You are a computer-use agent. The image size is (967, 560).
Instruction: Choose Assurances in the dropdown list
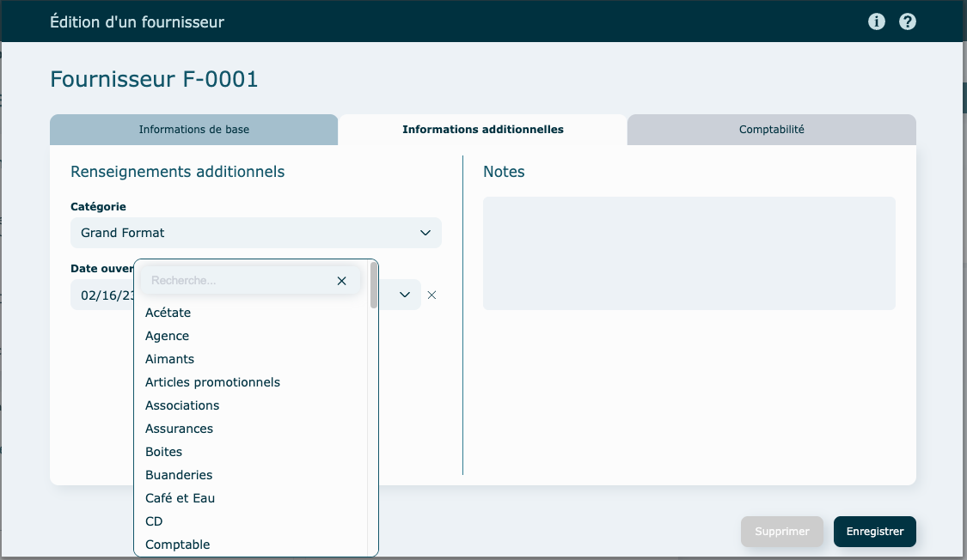[179, 429]
